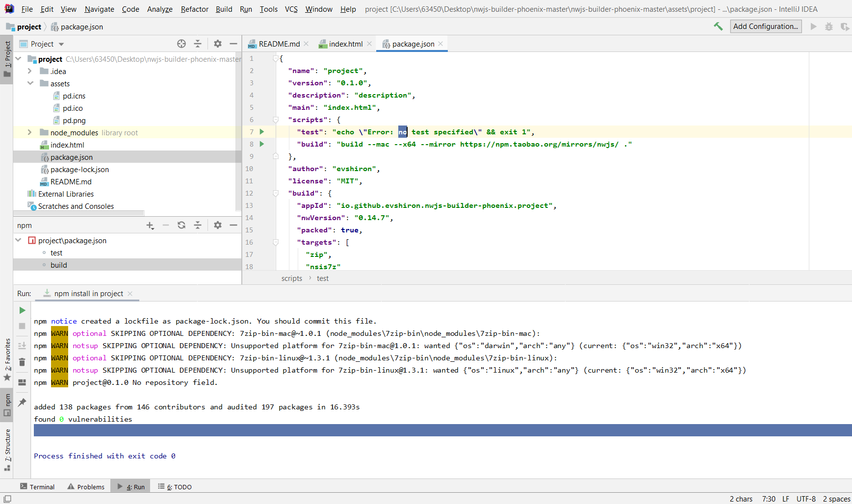Open the Refactor menu

pos(194,9)
